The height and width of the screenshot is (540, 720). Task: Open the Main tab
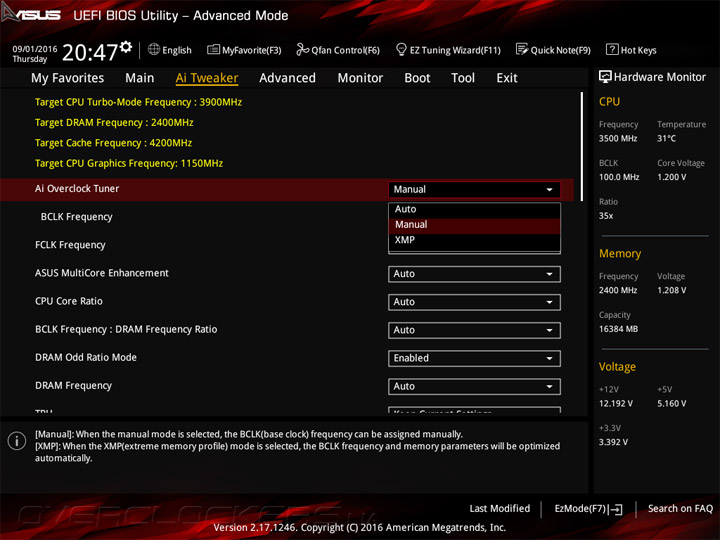coord(140,78)
